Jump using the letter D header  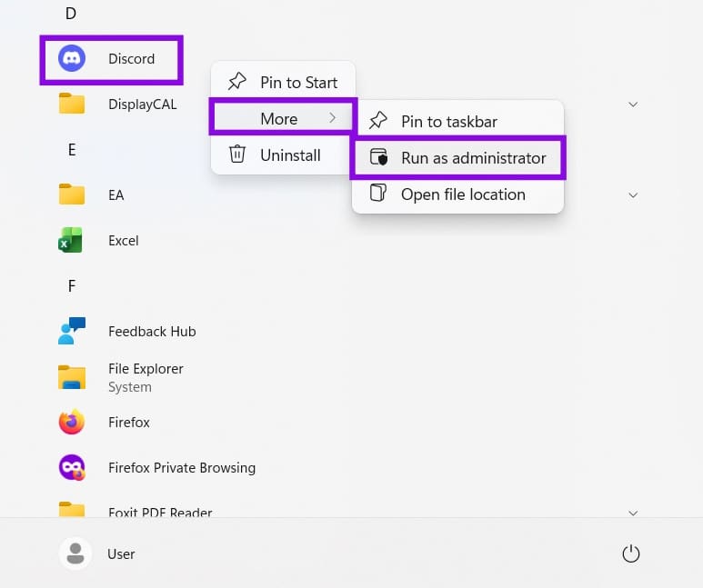[x=71, y=14]
